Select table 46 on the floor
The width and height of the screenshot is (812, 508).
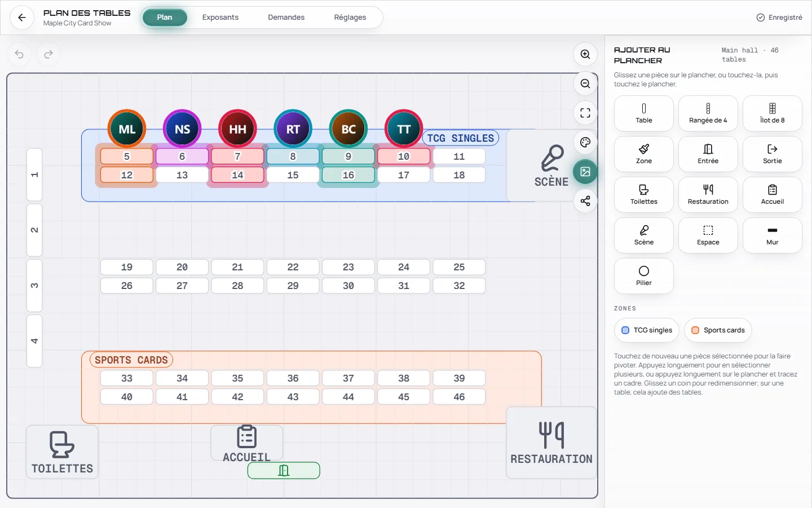click(459, 397)
